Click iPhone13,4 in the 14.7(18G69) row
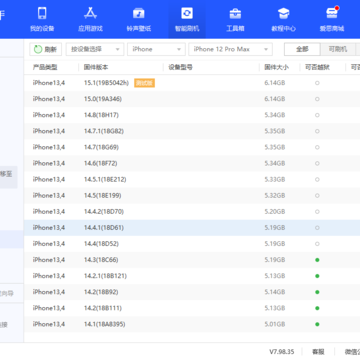The height and width of the screenshot is (360, 360). [49, 147]
